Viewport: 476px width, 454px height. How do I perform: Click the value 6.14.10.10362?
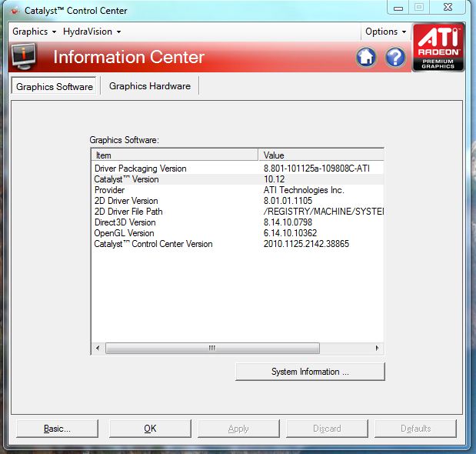[290, 233]
